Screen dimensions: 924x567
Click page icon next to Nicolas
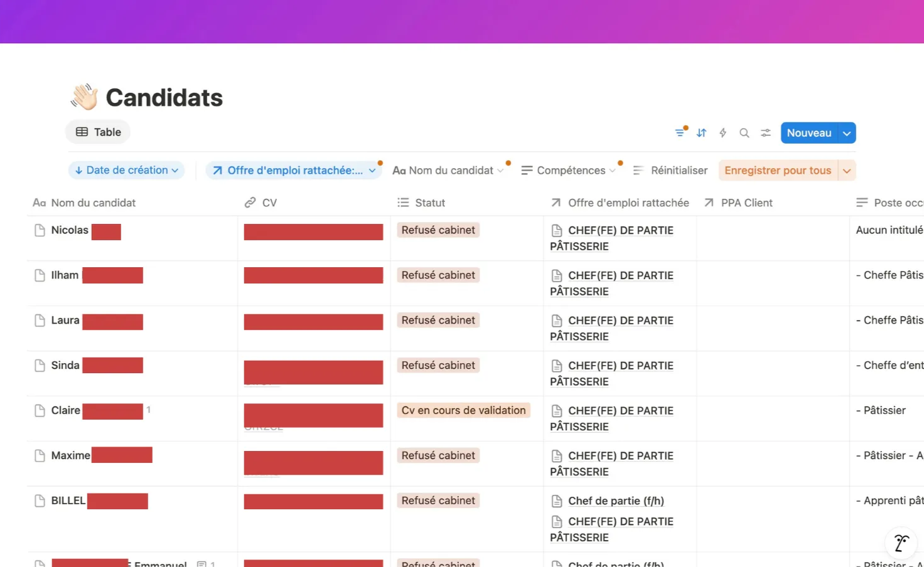coord(40,231)
